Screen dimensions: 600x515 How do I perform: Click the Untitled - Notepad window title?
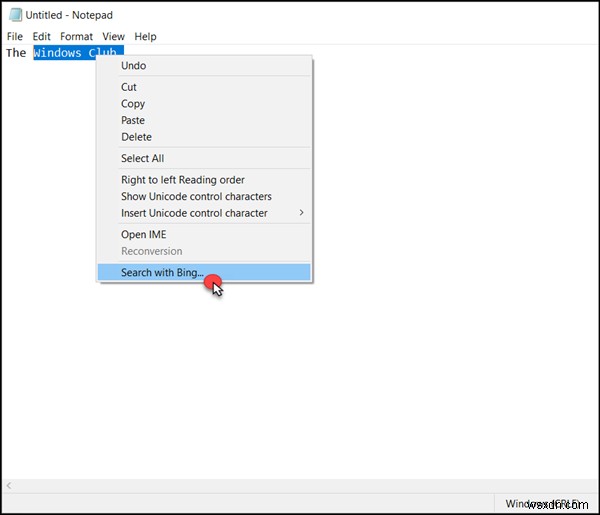pos(69,15)
